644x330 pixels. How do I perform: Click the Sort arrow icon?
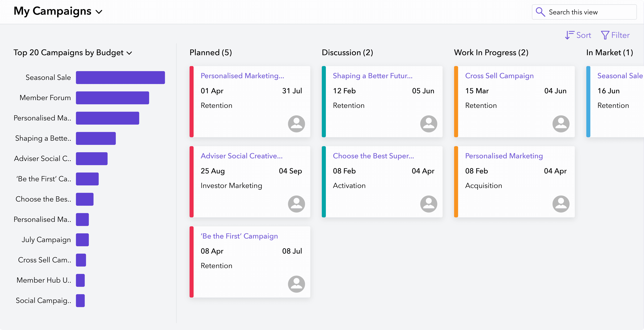pyautogui.click(x=570, y=35)
